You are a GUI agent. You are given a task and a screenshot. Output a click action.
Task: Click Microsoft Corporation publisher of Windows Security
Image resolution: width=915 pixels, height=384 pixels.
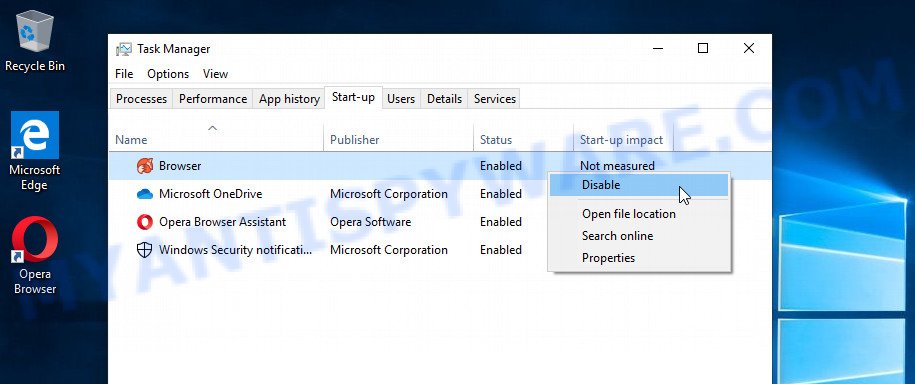[x=389, y=250]
